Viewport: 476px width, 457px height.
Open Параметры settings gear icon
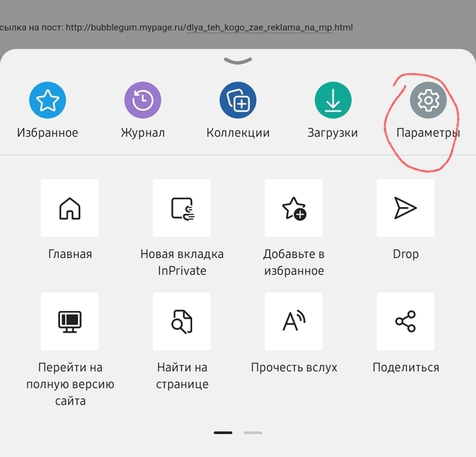pos(428,100)
